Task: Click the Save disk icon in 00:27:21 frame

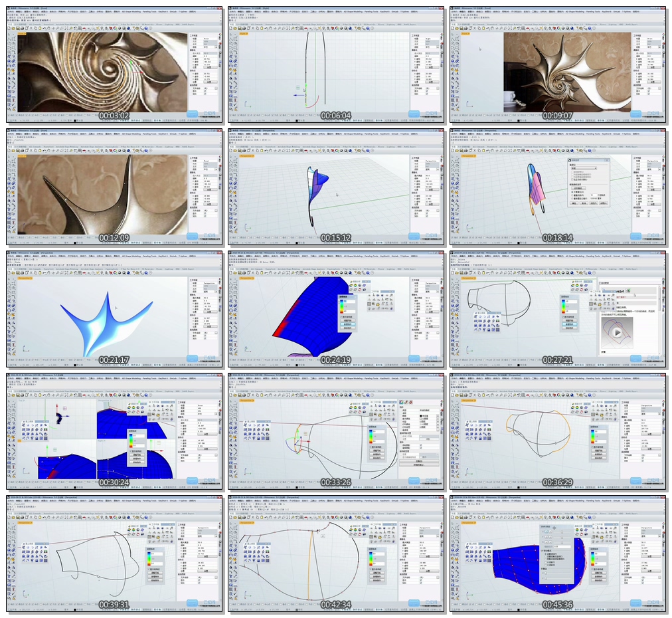Action: (461, 272)
